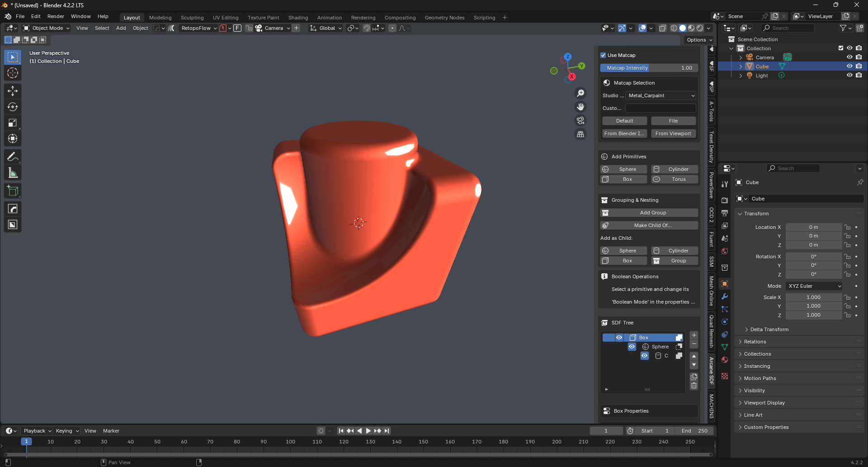Click the Add Cube tool icon

(x=13, y=191)
